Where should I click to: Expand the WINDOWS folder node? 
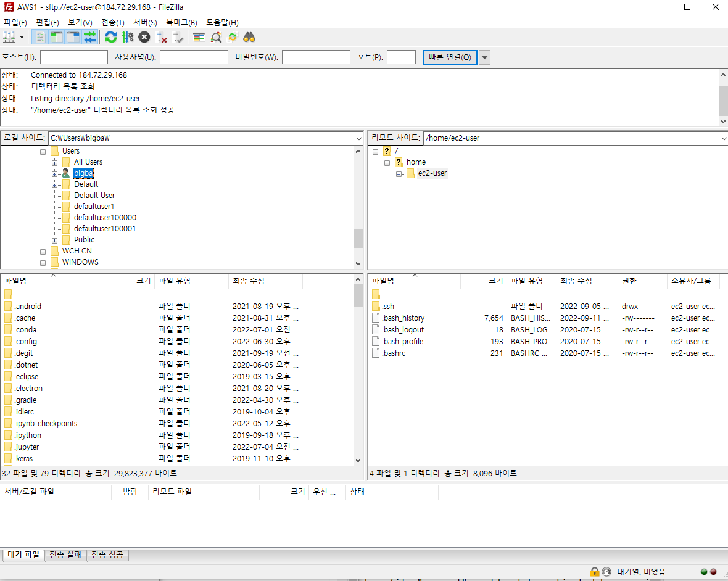tap(43, 263)
